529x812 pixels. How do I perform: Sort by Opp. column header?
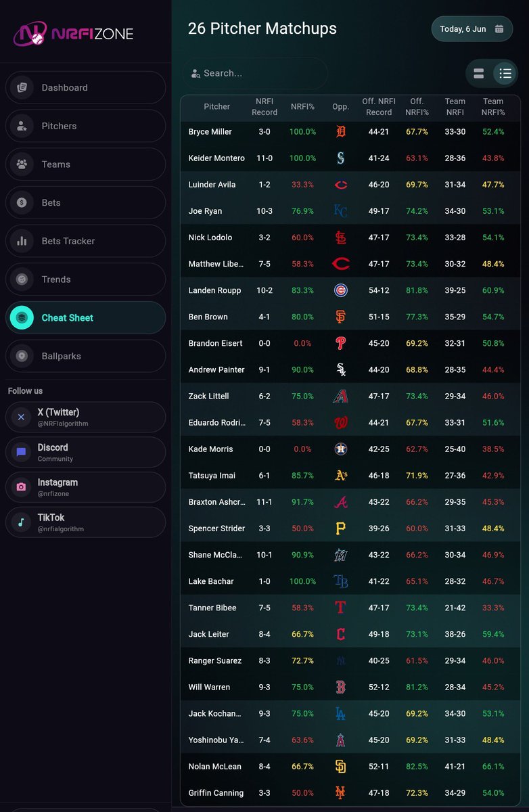click(x=340, y=107)
